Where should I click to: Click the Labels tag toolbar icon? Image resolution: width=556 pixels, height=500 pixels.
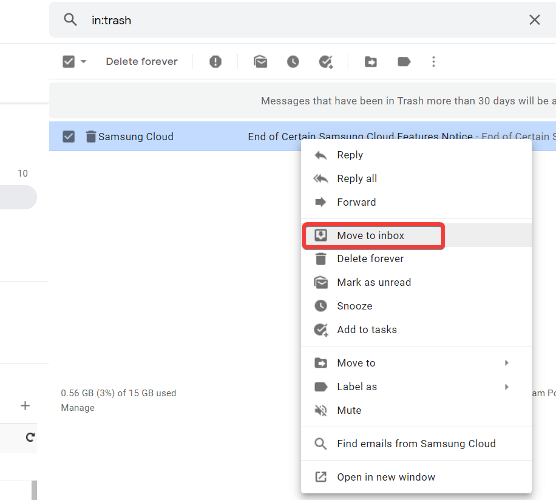[404, 62]
